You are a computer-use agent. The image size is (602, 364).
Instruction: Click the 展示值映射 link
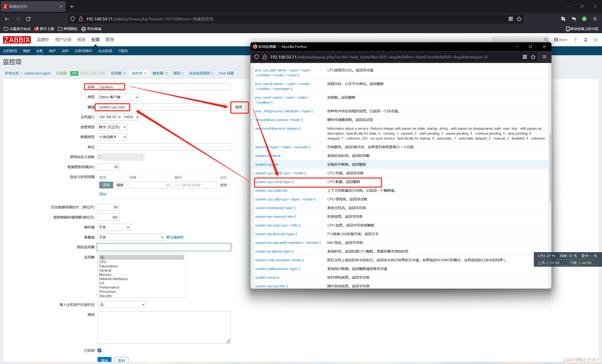pos(175,237)
